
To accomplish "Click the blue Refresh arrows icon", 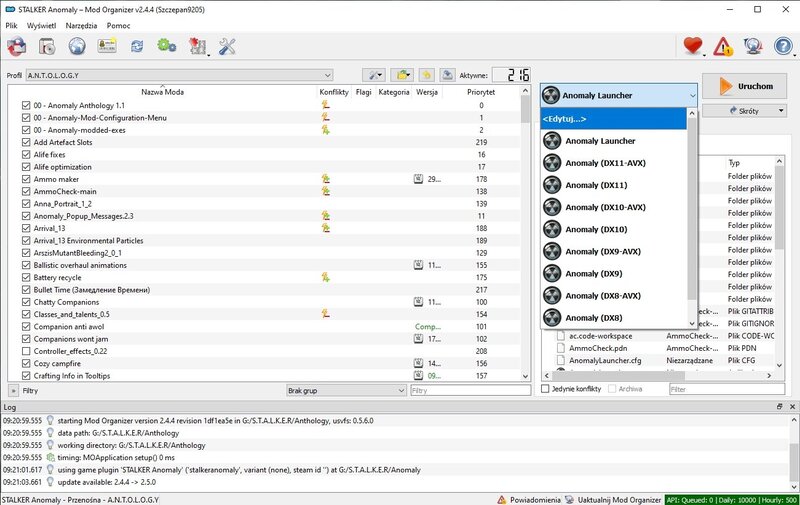I will click(136, 46).
